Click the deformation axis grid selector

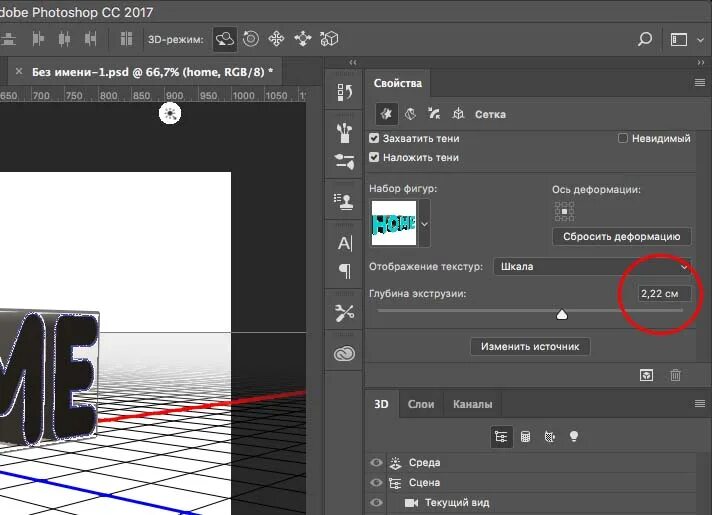point(564,212)
